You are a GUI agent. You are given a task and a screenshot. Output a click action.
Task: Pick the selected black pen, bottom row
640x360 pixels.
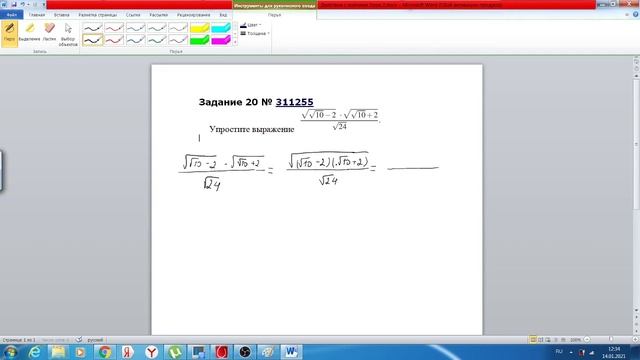point(93,40)
